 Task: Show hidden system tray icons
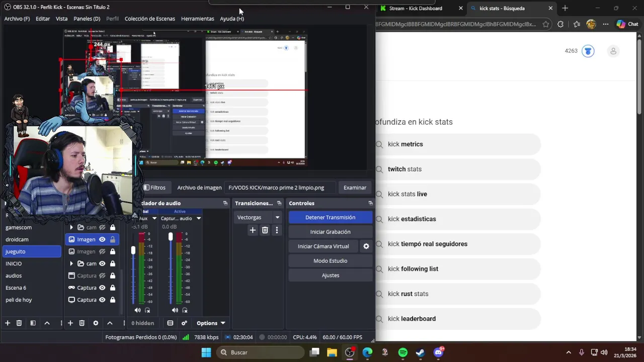pyautogui.click(x=569, y=352)
